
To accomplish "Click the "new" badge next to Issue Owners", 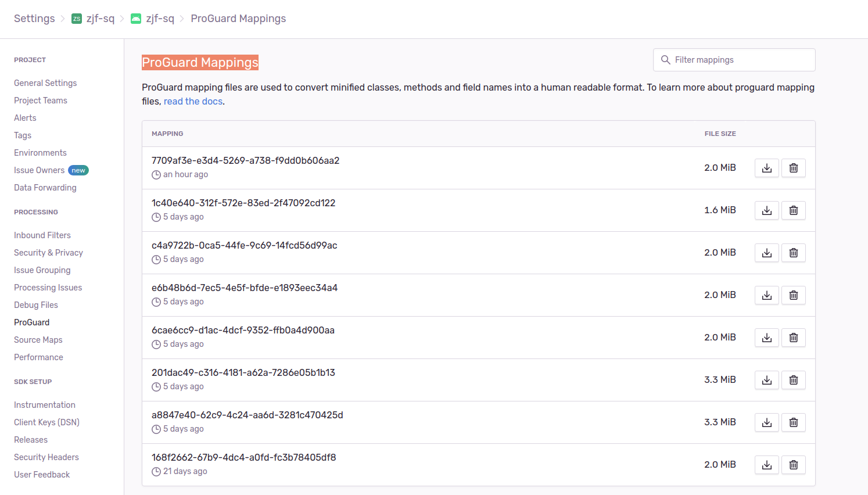I will (78, 170).
